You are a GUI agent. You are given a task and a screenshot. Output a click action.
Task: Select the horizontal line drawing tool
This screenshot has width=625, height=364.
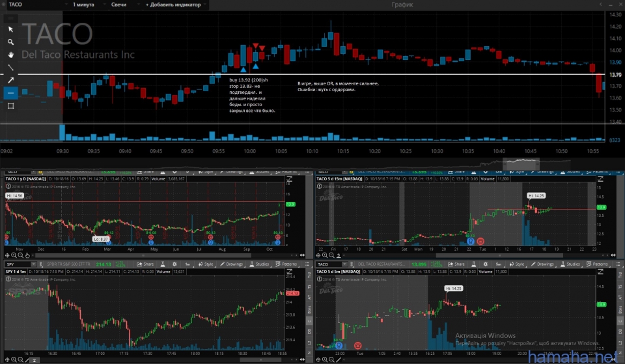pyautogui.click(x=11, y=93)
